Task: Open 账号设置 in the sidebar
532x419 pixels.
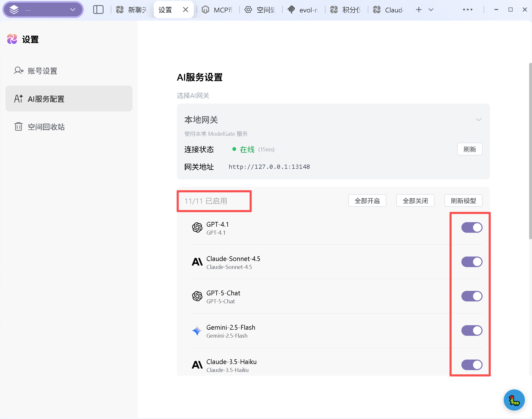Action: click(42, 71)
